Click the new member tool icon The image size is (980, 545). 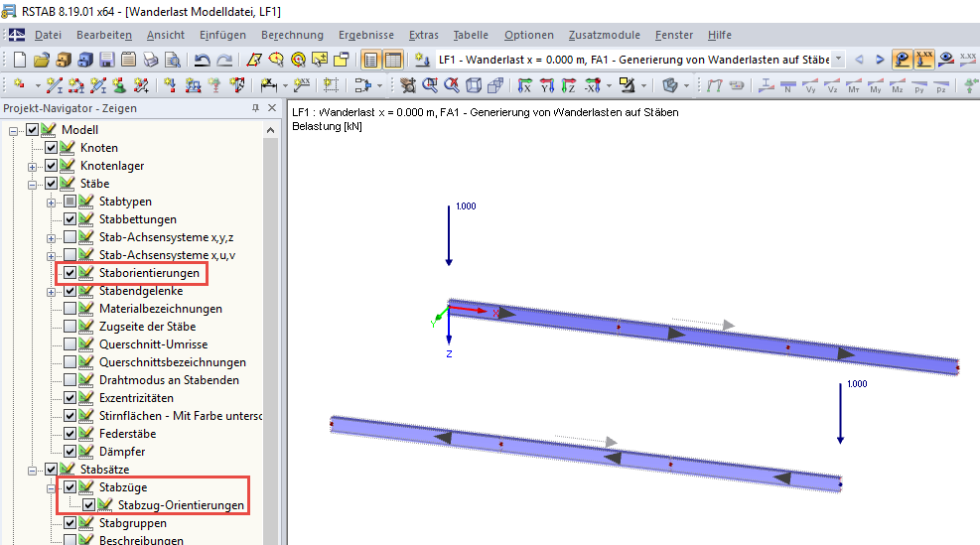click(x=55, y=85)
